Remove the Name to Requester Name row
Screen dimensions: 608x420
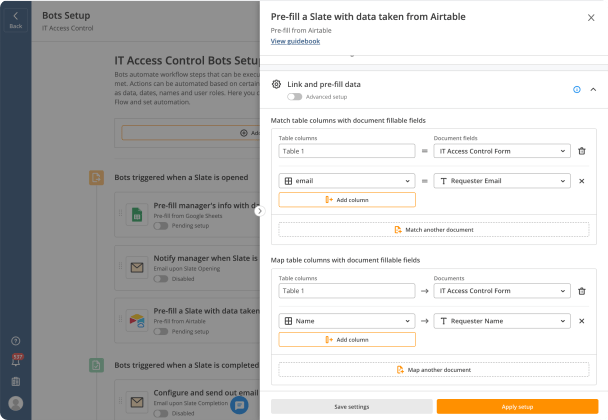tap(582, 321)
